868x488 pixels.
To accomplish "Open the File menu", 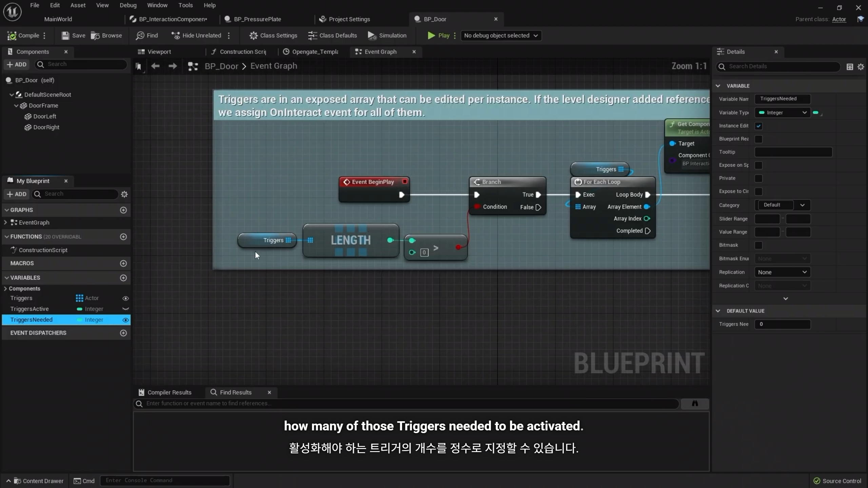I will click(x=35, y=5).
